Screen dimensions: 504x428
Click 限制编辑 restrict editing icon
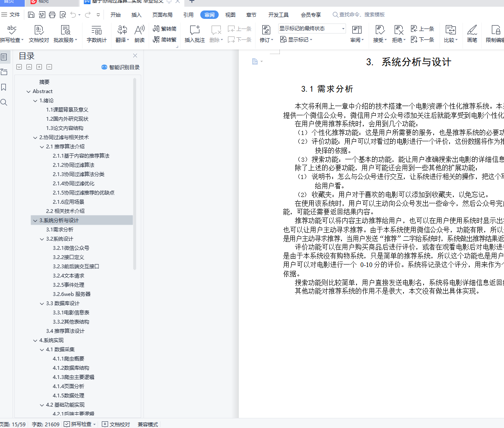[495, 34]
